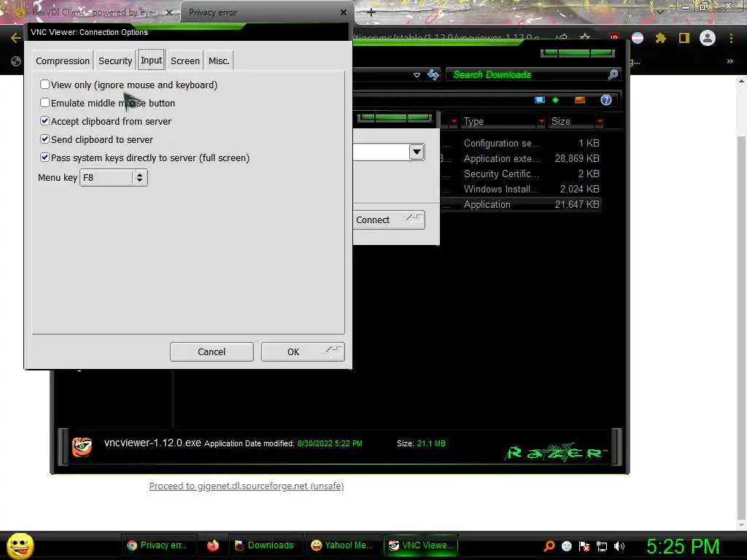Screen dimensions: 747x560
Task: Close the Privacy error browser tab
Action: click(x=344, y=12)
